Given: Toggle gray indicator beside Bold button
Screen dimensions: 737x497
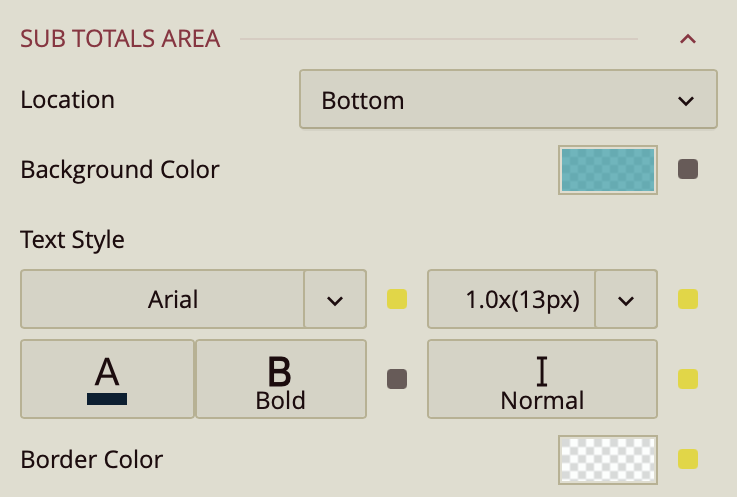Looking at the screenshot, I should point(397,379).
